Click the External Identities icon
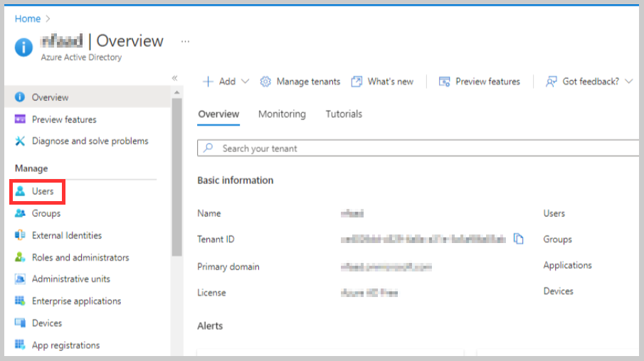 20,235
